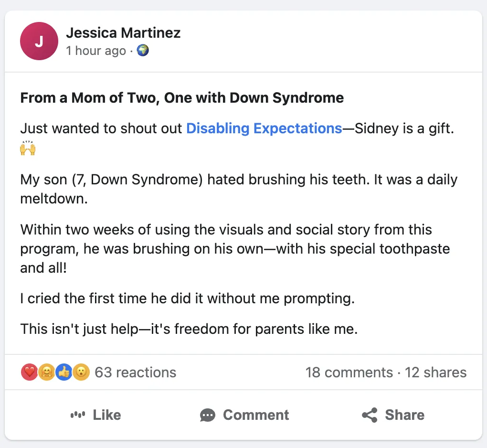Click the red heart reaction icon
This screenshot has height=448, width=487.
tap(29, 372)
